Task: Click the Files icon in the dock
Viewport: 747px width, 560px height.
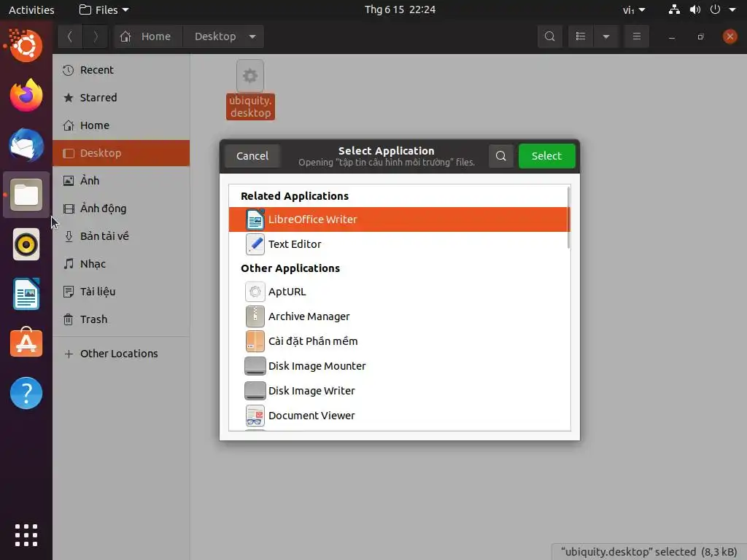Action: [26, 195]
